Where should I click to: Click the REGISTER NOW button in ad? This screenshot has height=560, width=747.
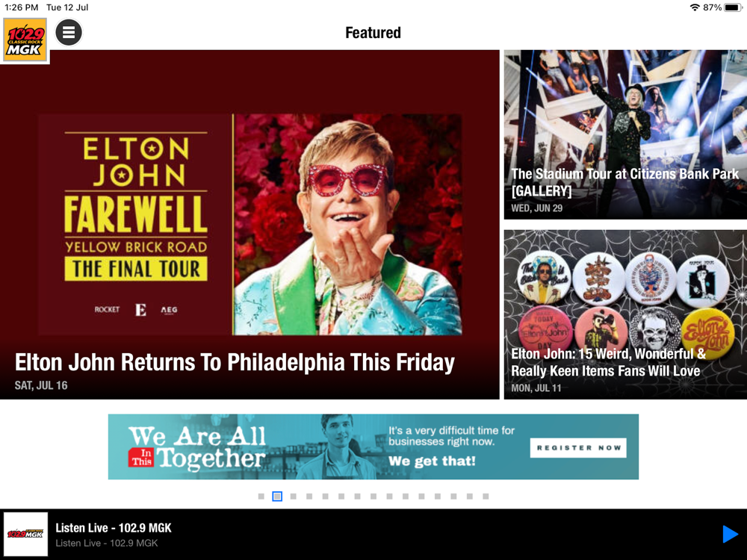(578, 447)
